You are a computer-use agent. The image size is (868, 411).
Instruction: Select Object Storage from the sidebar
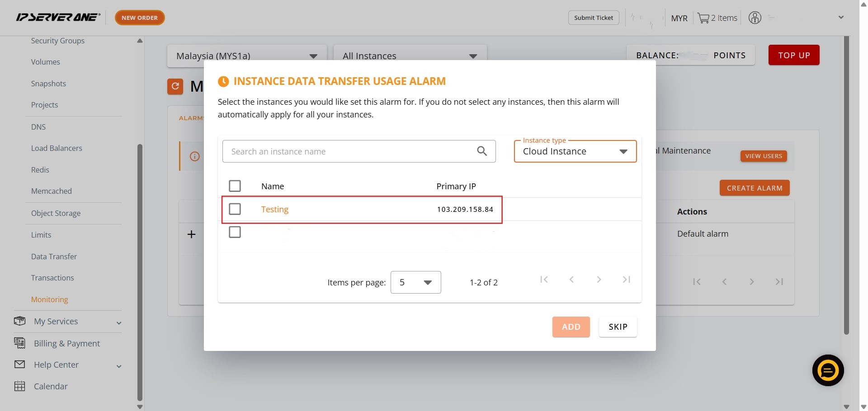point(56,213)
